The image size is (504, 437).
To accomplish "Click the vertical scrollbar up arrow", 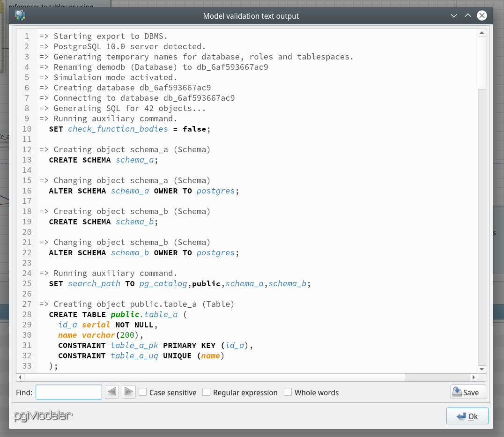I will point(482,32).
